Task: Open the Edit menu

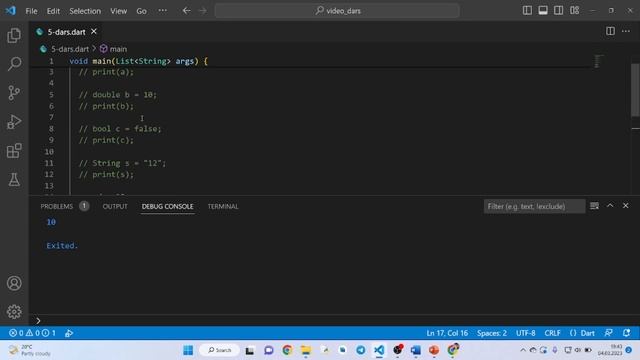Action: pyautogui.click(x=53, y=11)
